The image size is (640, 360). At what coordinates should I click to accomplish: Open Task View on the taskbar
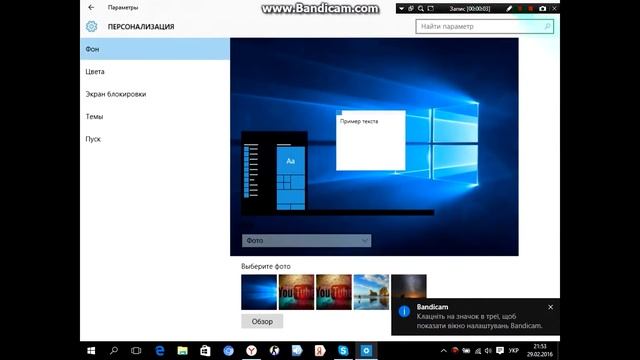[136, 351]
